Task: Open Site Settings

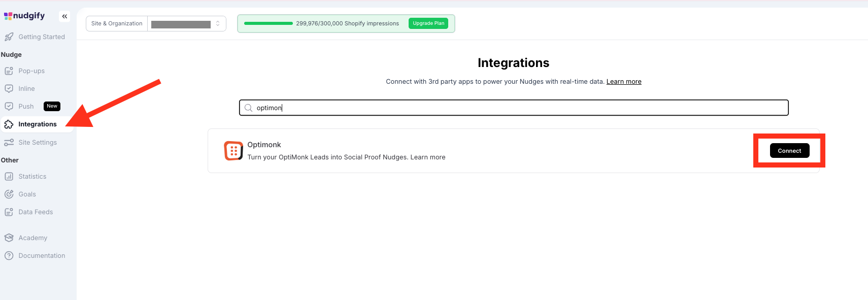Action: (x=37, y=143)
